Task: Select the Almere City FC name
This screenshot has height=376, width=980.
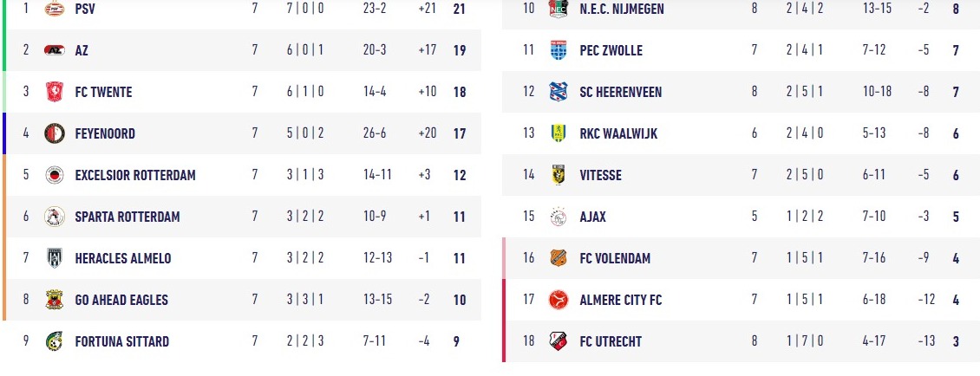Action: pyautogui.click(x=621, y=300)
